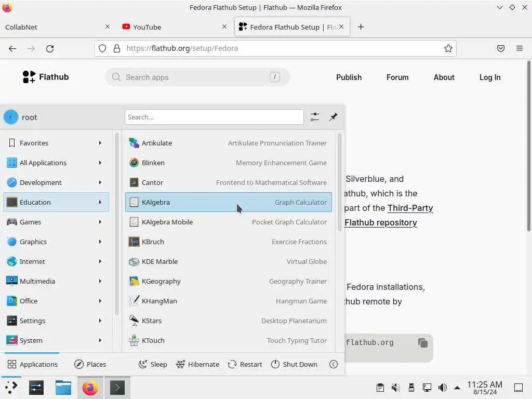This screenshot has height=399, width=532.
Task: Copy the flathub.org command text
Action: coord(423,343)
